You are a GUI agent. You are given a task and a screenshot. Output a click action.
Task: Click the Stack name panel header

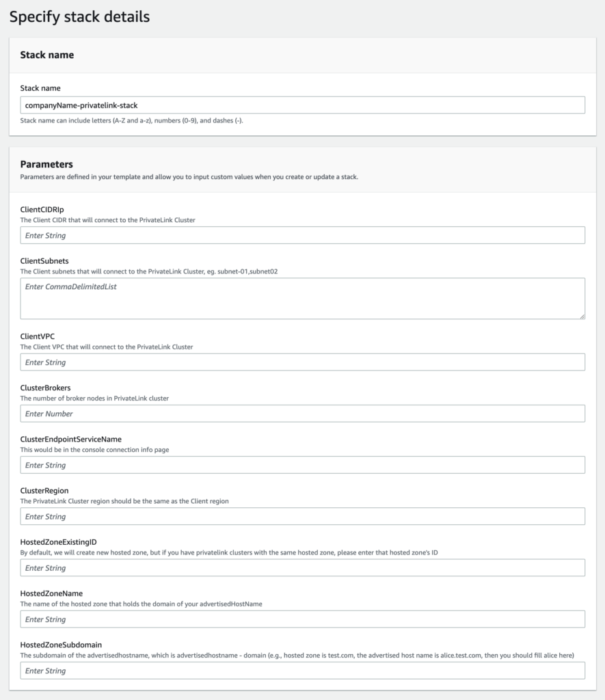pos(47,55)
